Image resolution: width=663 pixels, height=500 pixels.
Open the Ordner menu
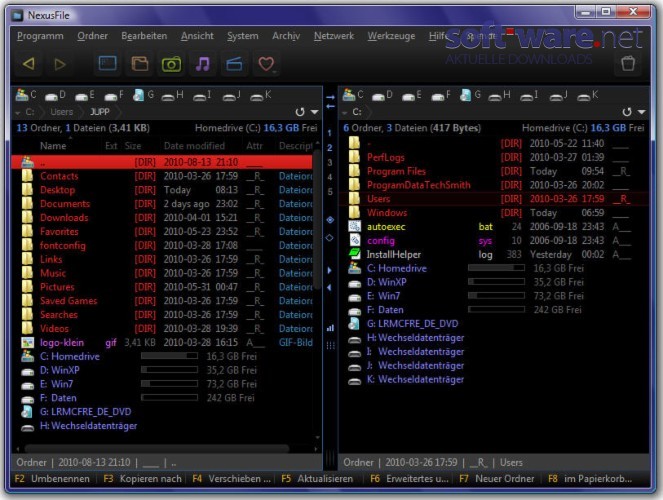(x=92, y=36)
